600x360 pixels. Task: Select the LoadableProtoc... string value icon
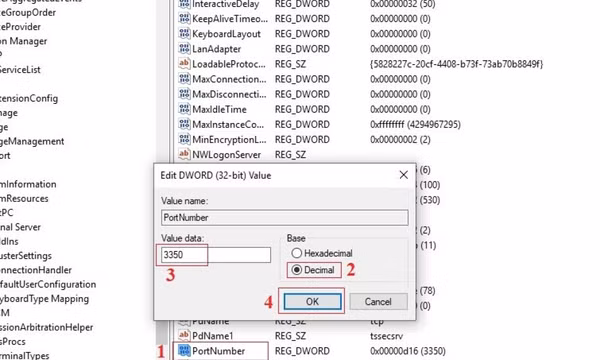coord(184,64)
